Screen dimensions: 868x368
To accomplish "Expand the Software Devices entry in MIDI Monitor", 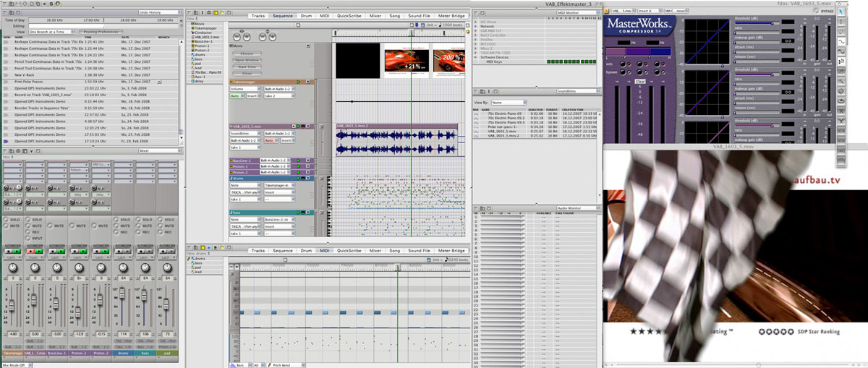I will coord(477,58).
